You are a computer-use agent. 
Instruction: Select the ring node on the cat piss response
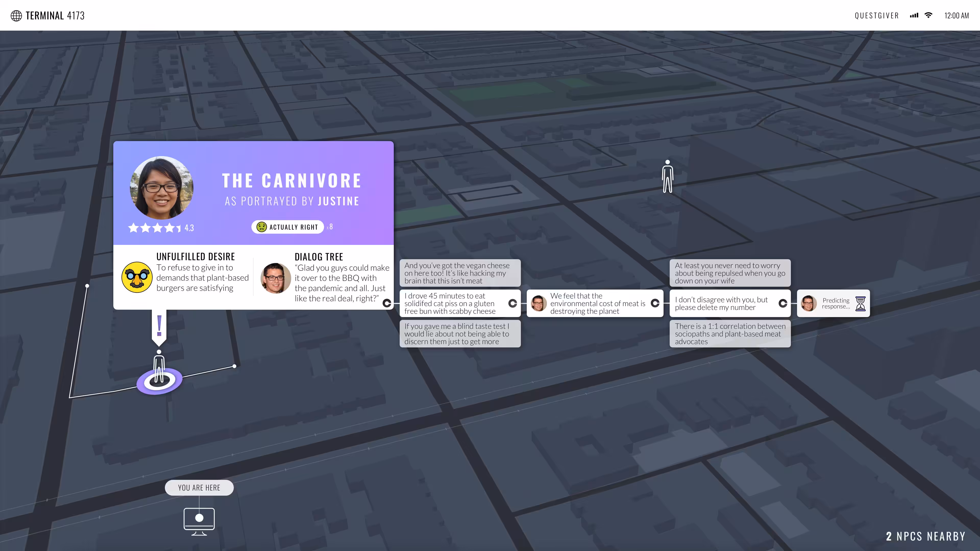pyautogui.click(x=513, y=303)
